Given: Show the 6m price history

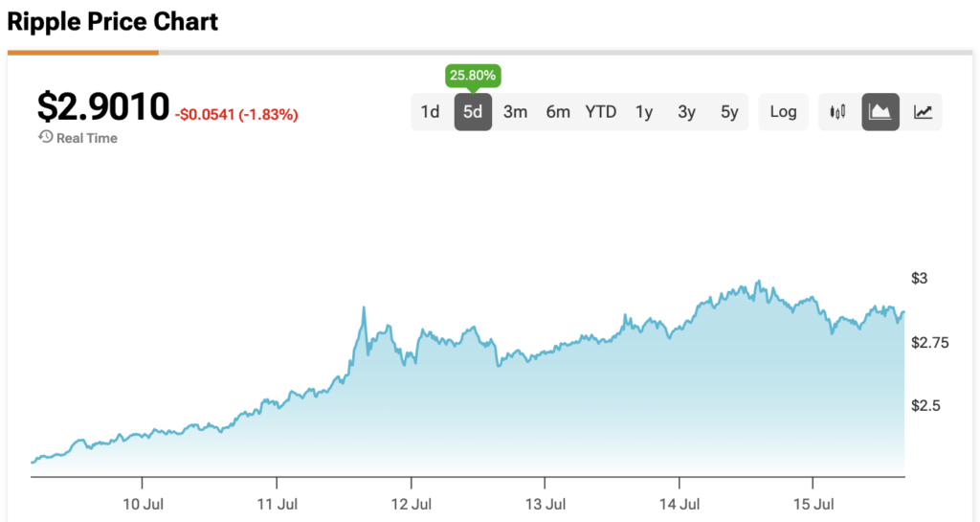Looking at the screenshot, I should coord(558,112).
